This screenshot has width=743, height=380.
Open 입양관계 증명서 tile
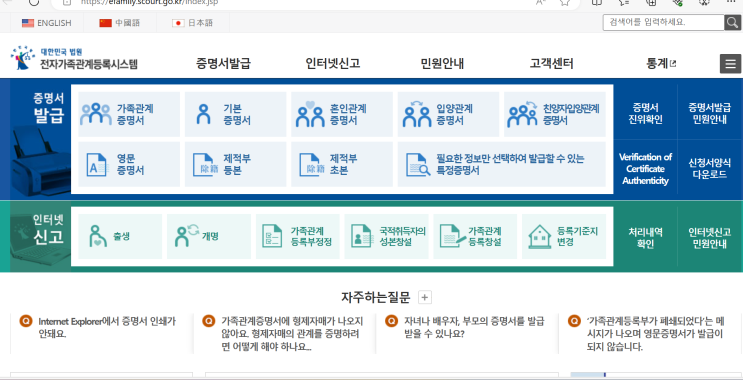pyautogui.click(x=448, y=114)
